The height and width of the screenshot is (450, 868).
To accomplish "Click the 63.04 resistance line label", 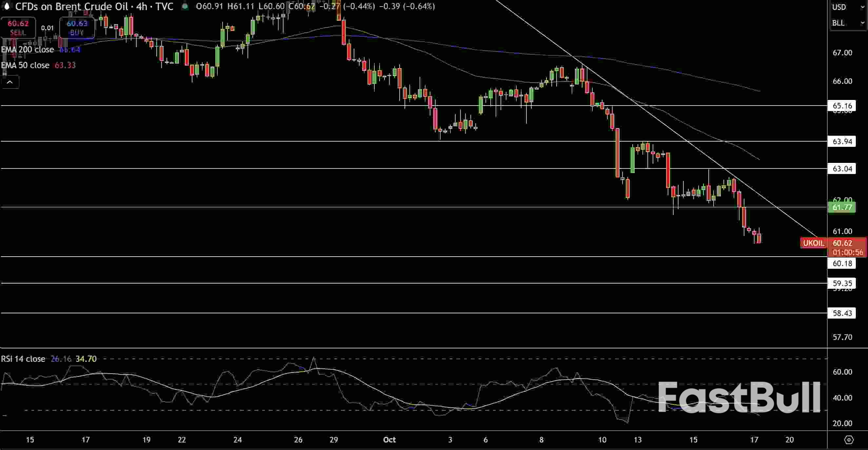I will point(842,169).
